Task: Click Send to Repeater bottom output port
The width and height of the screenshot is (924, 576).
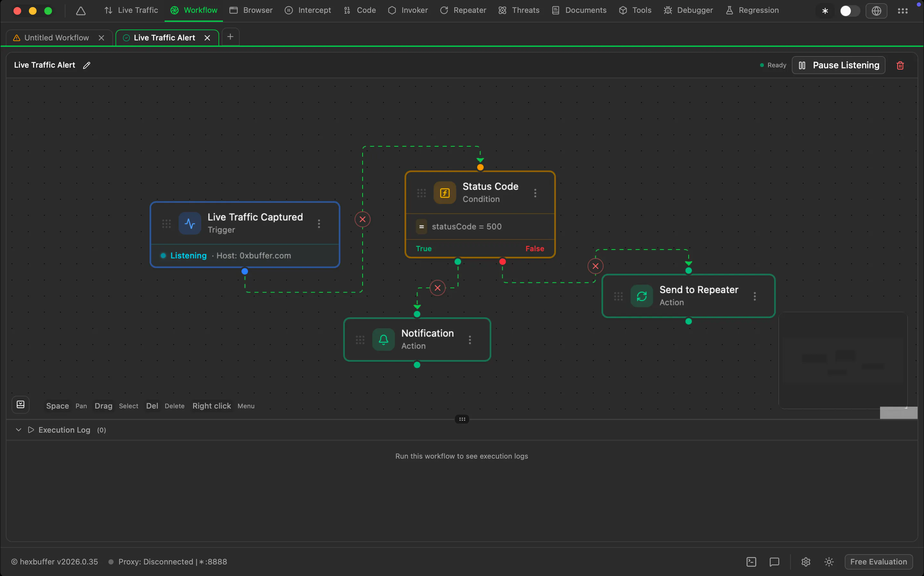Action: point(689,322)
